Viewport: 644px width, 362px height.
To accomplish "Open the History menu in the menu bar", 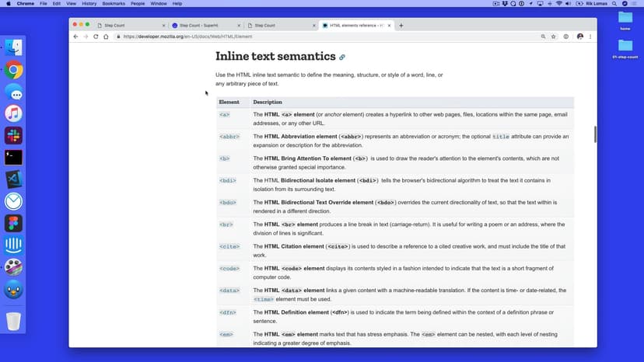I will click(89, 4).
